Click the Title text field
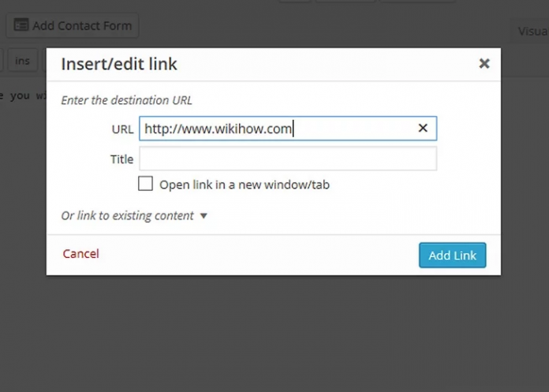The height and width of the screenshot is (392, 549). pos(287,159)
